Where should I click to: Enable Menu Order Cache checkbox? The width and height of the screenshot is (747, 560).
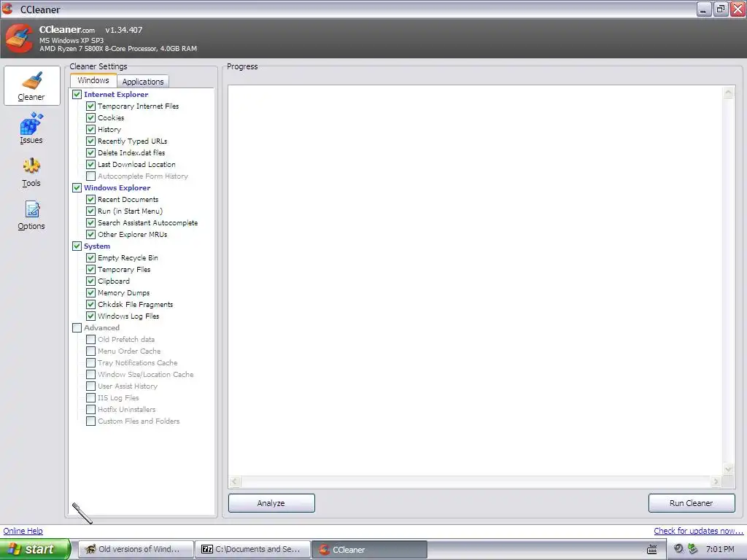pos(90,351)
